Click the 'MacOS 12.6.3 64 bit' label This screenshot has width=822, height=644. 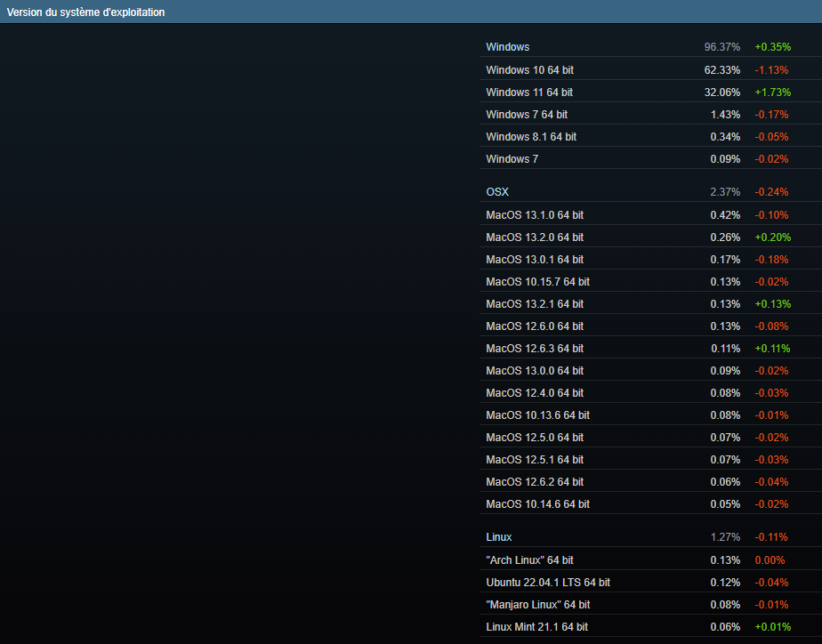point(534,349)
